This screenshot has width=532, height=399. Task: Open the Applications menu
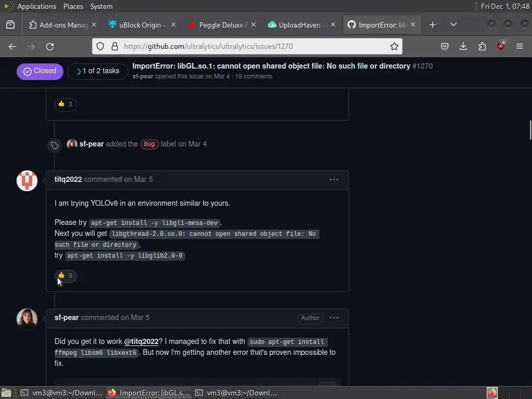pyautogui.click(x=37, y=6)
